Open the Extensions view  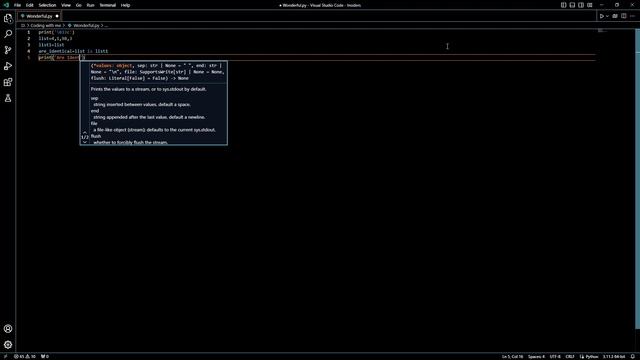8,82
